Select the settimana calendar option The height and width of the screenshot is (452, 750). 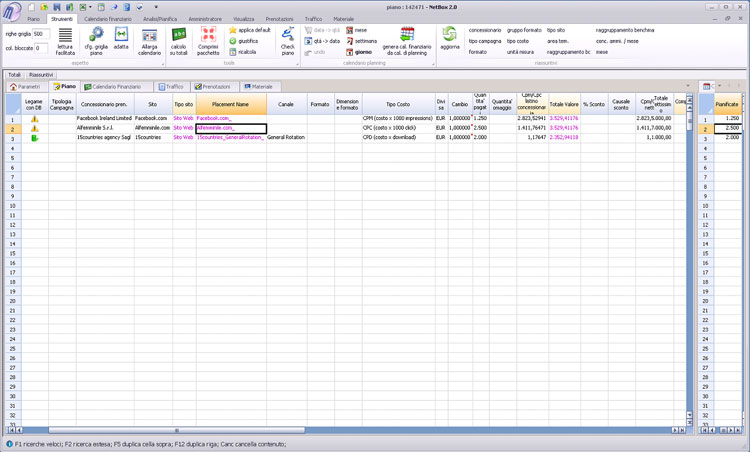[363, 41]
